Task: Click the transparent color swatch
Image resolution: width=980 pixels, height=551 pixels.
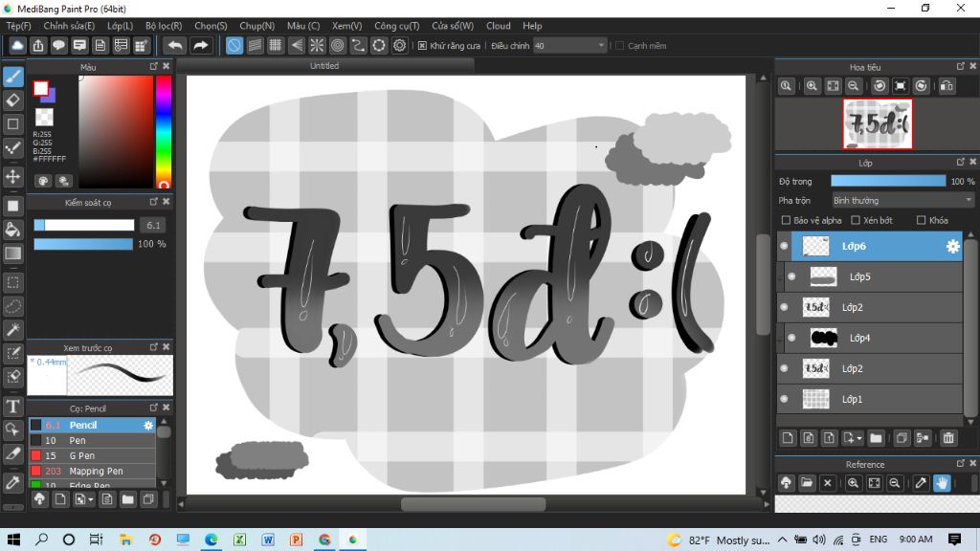Action: click(x=44, y=118)
